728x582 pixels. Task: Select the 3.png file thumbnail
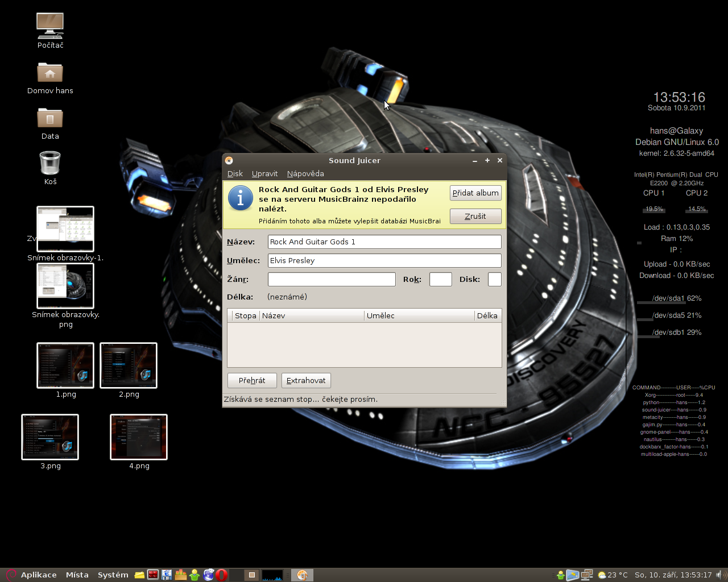coord(50,437)
